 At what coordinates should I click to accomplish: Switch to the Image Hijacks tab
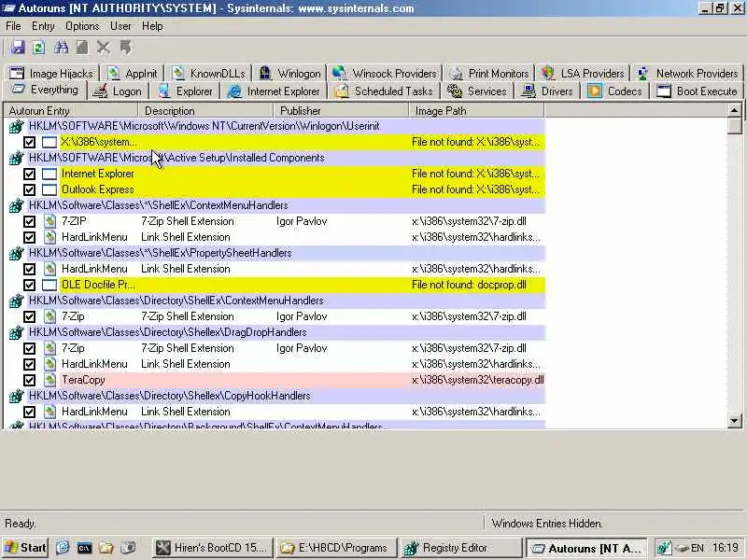52,74
